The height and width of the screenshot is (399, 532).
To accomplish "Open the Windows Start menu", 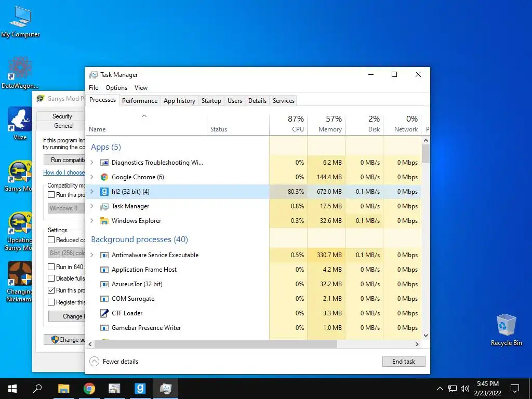I will tap(12, 389).
